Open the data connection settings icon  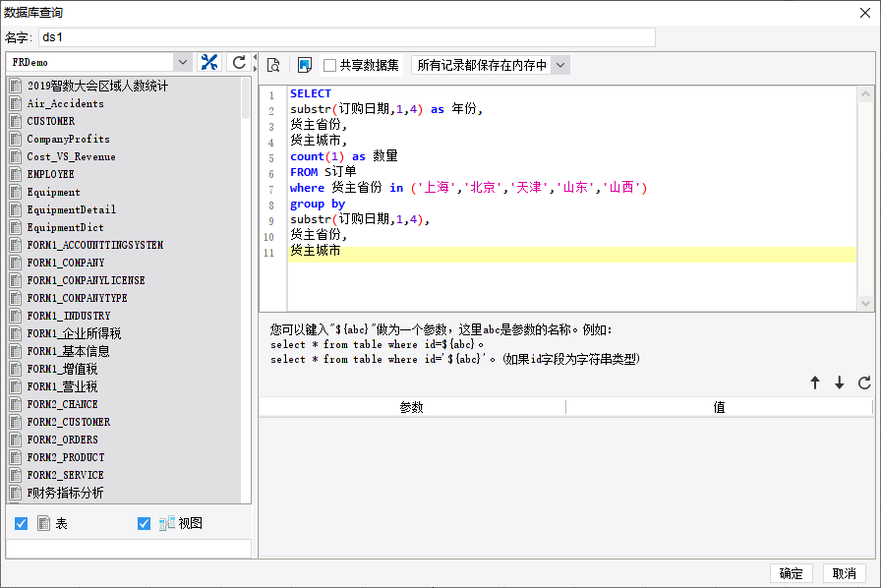point(209,63)
